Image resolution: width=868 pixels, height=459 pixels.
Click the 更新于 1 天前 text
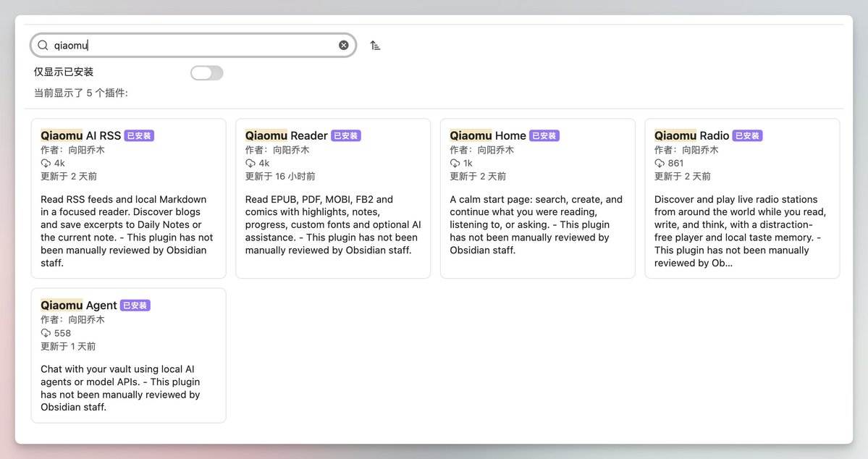tap(68, 347)
